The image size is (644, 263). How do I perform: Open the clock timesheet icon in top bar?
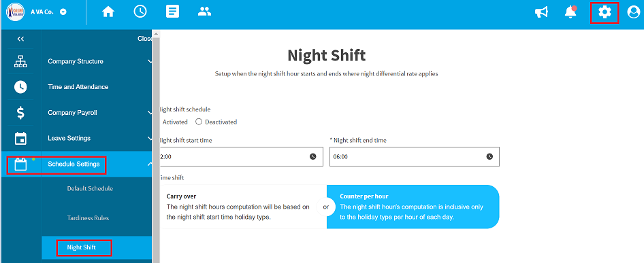click(x=140, y=12)
